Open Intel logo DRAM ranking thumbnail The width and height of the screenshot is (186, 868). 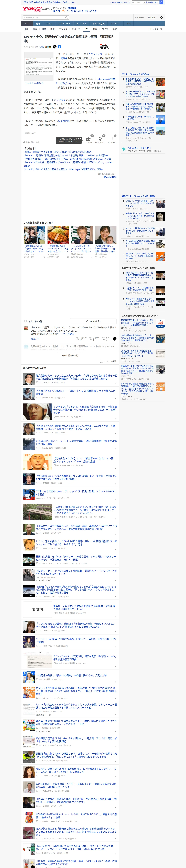point(160,120)
